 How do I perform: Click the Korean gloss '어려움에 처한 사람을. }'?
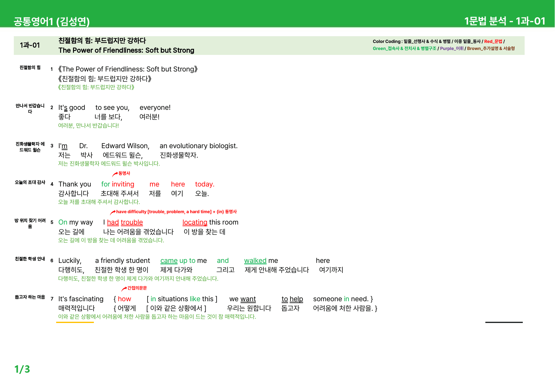[x=345, y=308]
